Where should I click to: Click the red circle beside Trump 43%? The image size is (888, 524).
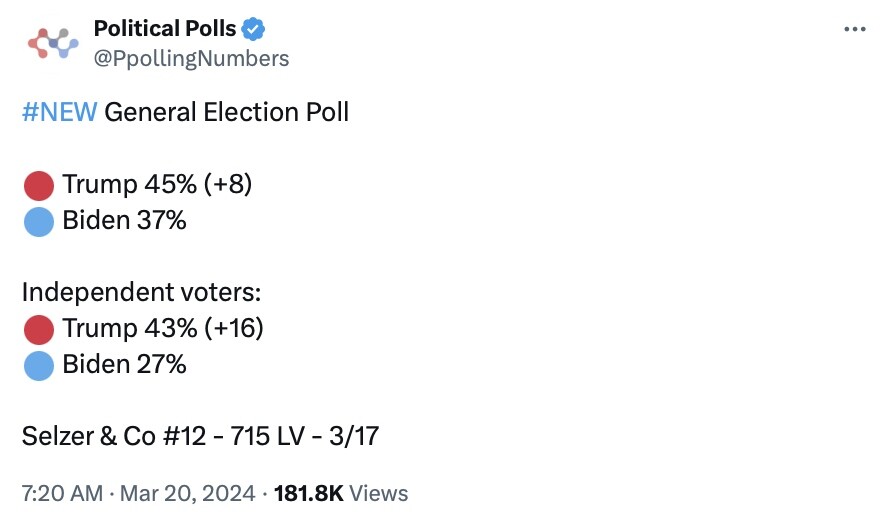38,329
